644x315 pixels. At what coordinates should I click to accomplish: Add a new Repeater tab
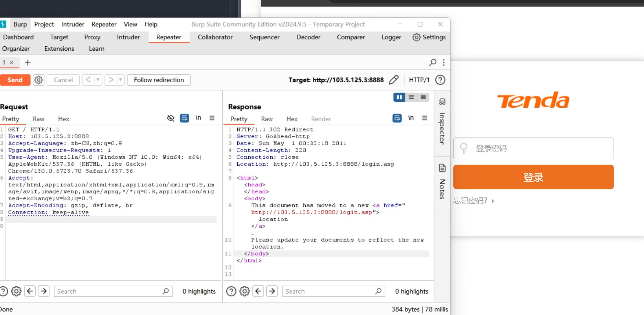[28, 62]
